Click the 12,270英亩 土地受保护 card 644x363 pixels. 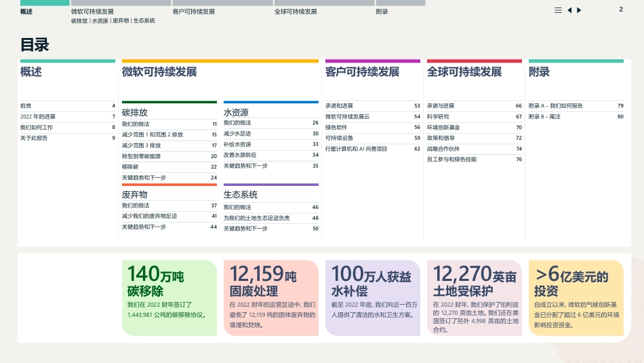(475, 298)
